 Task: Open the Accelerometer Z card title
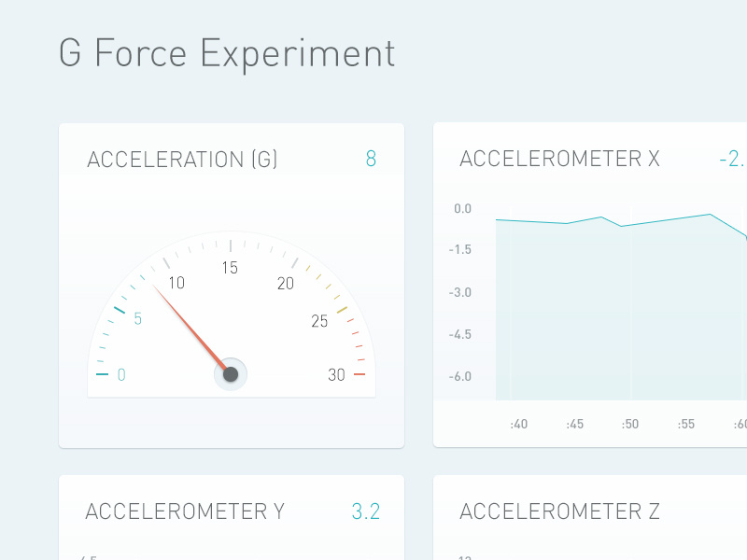tap(559, 511)
